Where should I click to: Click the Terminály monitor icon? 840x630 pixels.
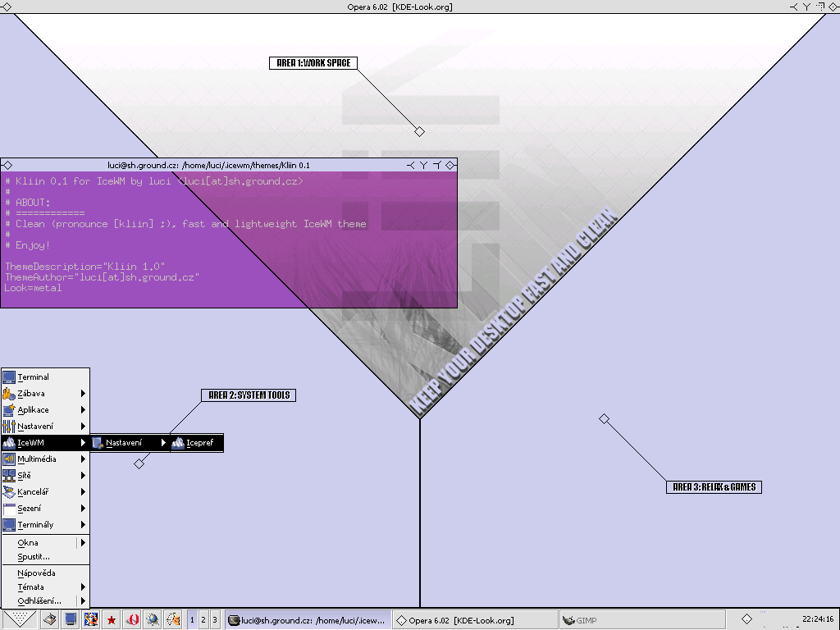coord(9,524)
